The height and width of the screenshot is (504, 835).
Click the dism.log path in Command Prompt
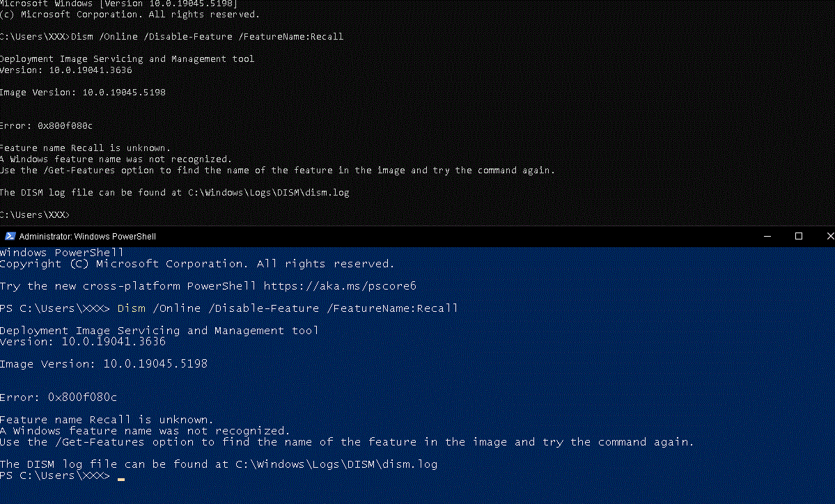(268, 193)
